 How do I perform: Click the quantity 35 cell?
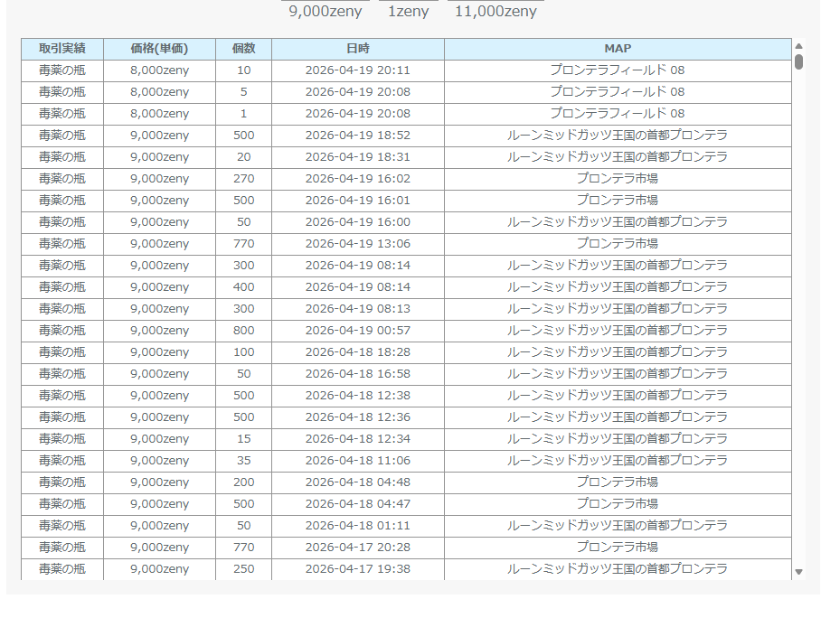[243, 461]
